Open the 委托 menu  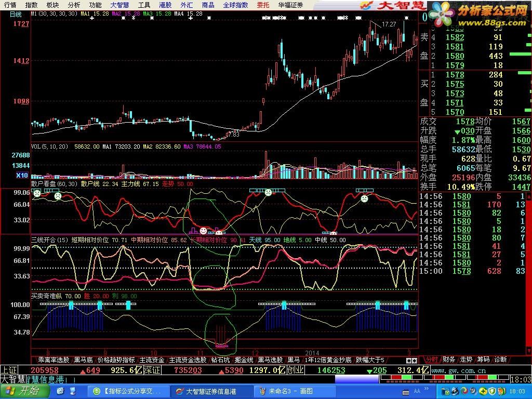coord(263,5)
